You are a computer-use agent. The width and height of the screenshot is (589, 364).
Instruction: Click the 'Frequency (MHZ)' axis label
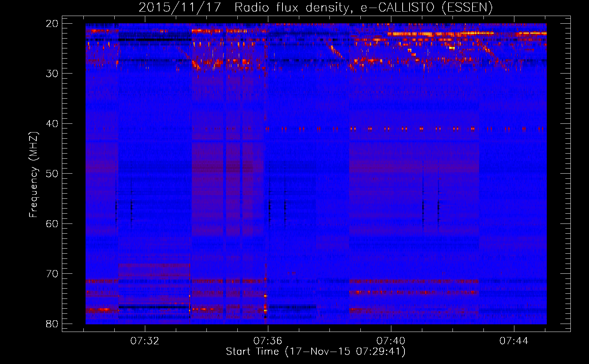(33, 175)
